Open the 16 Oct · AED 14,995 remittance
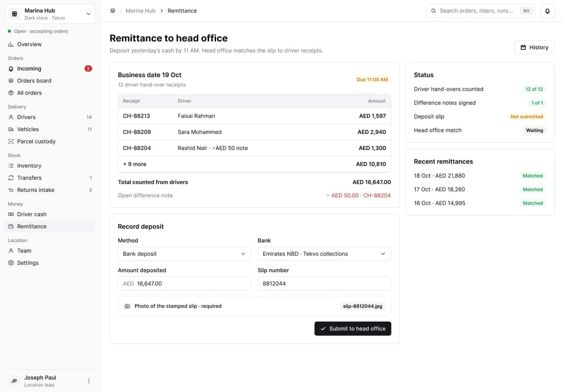This screenshot has width=564, height=392. tap(480, 203)
